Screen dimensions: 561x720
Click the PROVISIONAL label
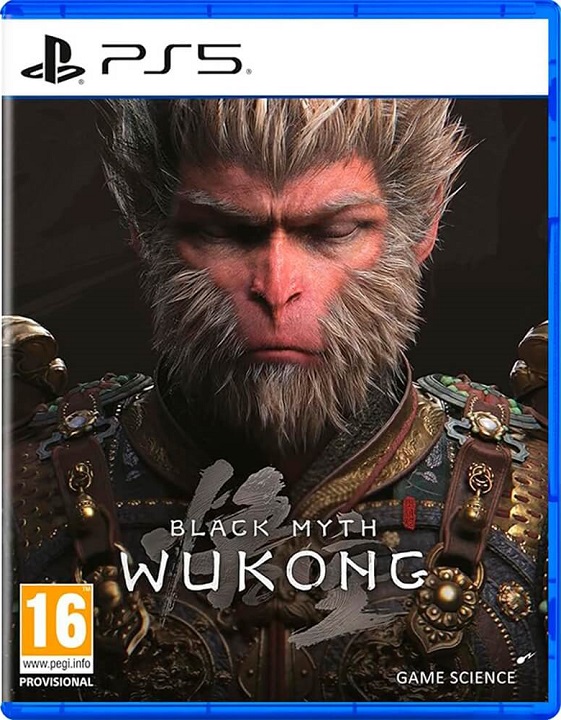point(56,682)
